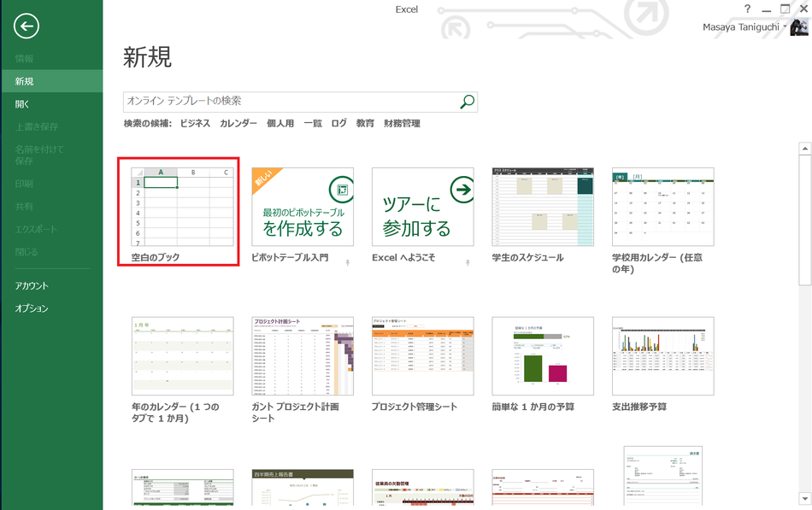The image size is (812, 510).
Task: Click the 支出推移予算 label text
Action: (x=639, y=407)
